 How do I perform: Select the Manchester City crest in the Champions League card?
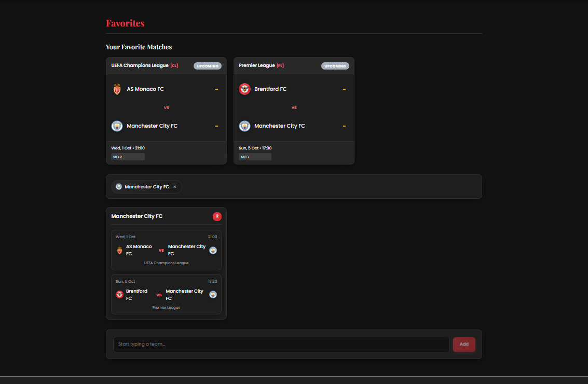pyautogui.click(x=117, y=126)
